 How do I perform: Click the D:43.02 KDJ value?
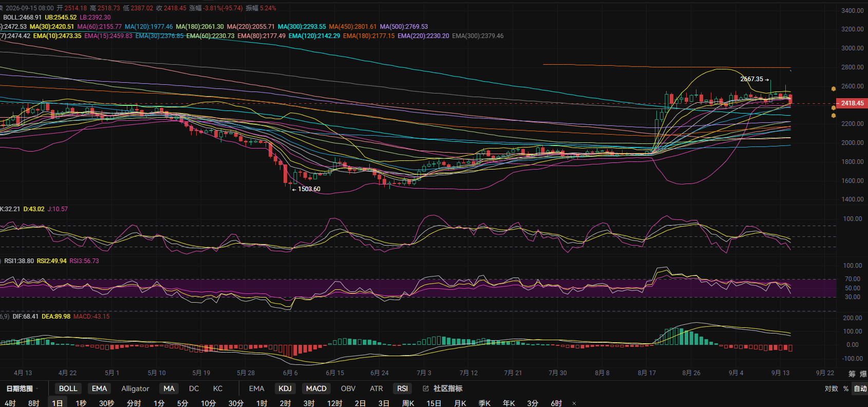[x=34, y=209]
